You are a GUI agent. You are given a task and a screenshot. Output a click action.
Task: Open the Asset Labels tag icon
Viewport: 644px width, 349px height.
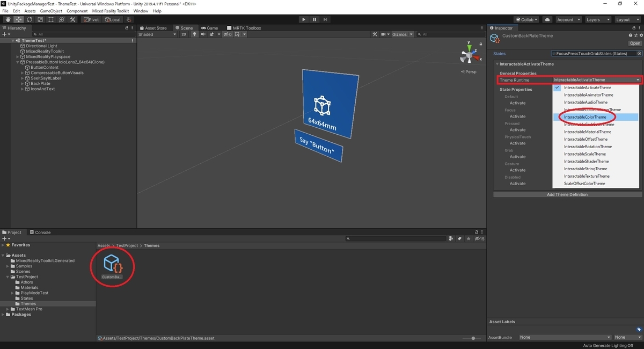coord(639,329)
